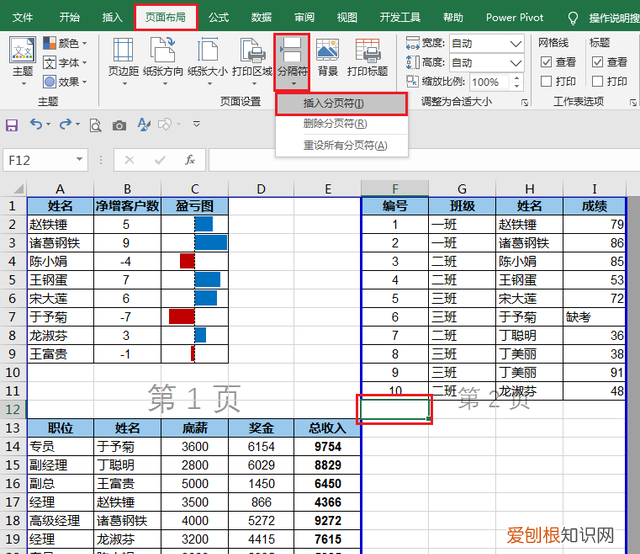Select the 盈亏图 header cell
Image resolution: width=640 pixels, height=554 pixels.
tap(195, 206)
